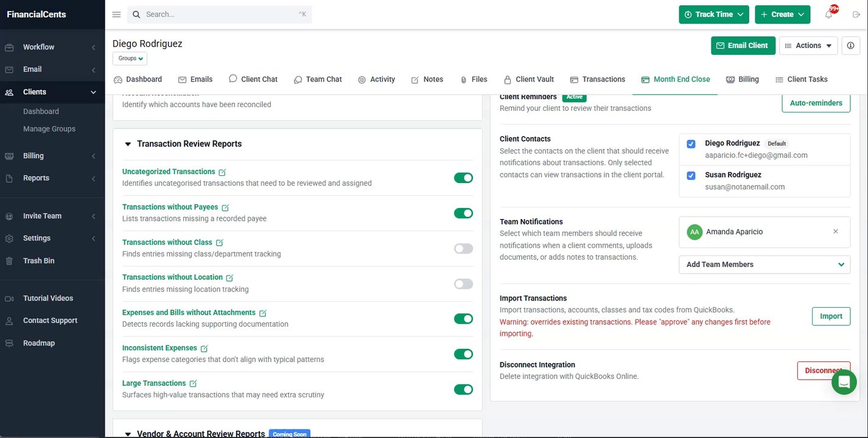Open Uncategorized Transactions external link icon
This screenshot has width=868, height=438.
point(222,172)
